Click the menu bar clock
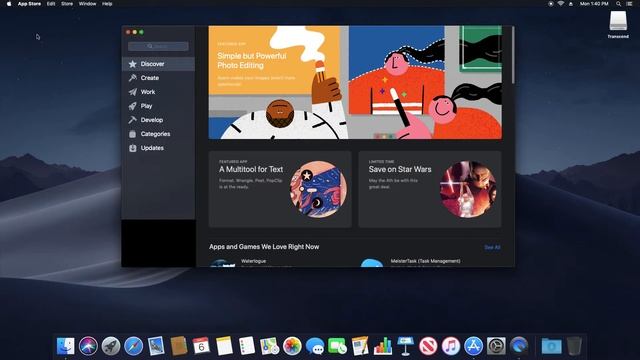The height and width of the screenshot is (360, 640). (594, 4)
